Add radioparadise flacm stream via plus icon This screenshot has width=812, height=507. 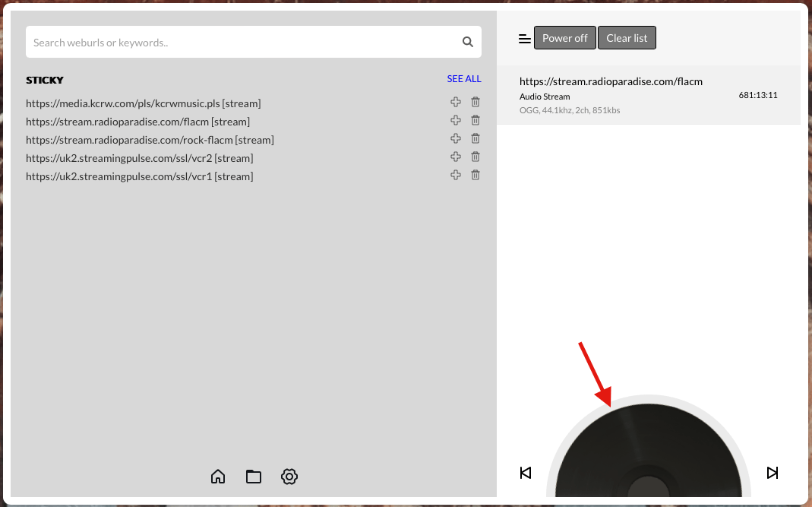coord(456,120)
